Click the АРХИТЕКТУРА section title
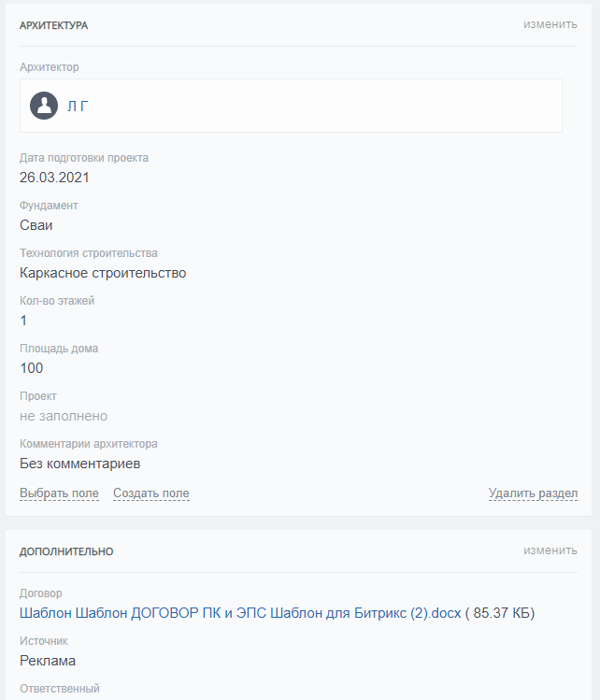 tap(53, 25)
